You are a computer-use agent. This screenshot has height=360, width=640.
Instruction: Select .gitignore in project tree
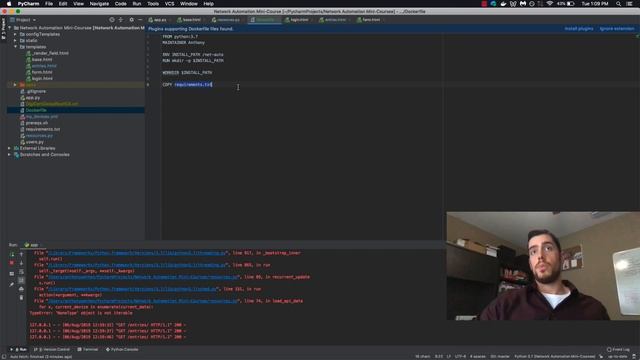[x=33, y=91]
